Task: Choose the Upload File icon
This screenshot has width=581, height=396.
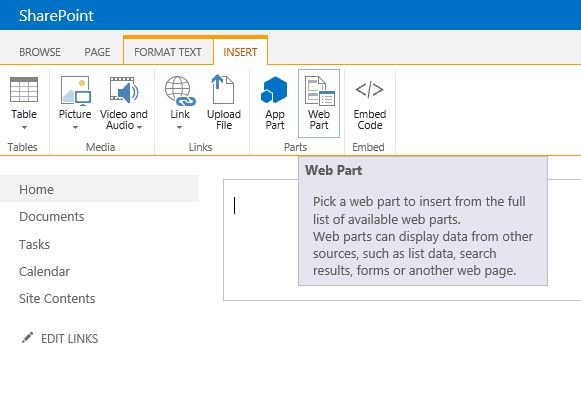Action: point(223,89)
